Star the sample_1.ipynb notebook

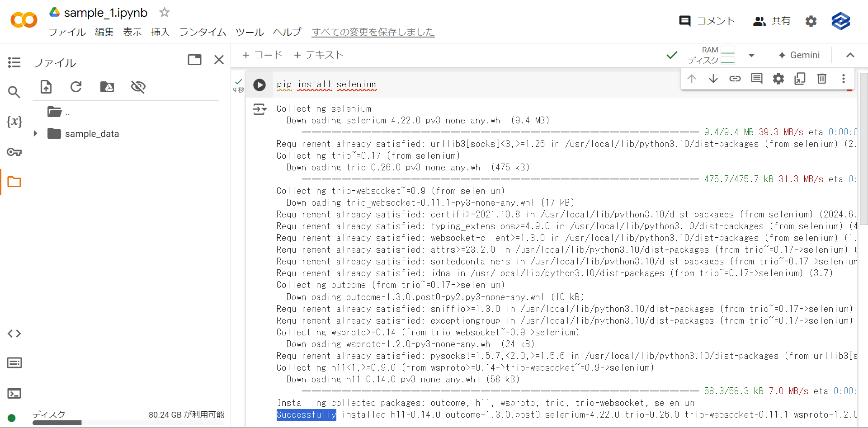click(164, 12)
